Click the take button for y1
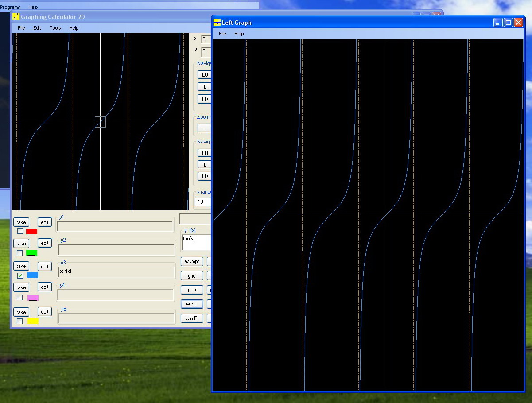The height and width of the screenshot is (403, 532). pyautogui.click(x=21, y=222)
